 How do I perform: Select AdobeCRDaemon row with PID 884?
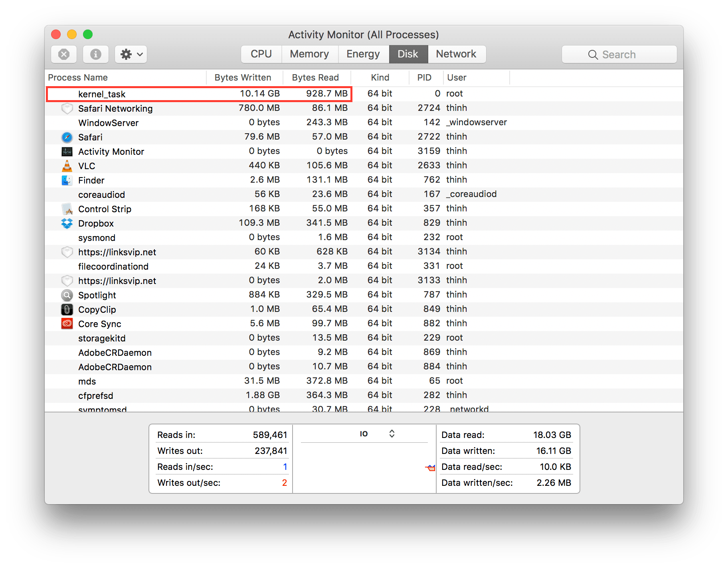tap(364, 367)
